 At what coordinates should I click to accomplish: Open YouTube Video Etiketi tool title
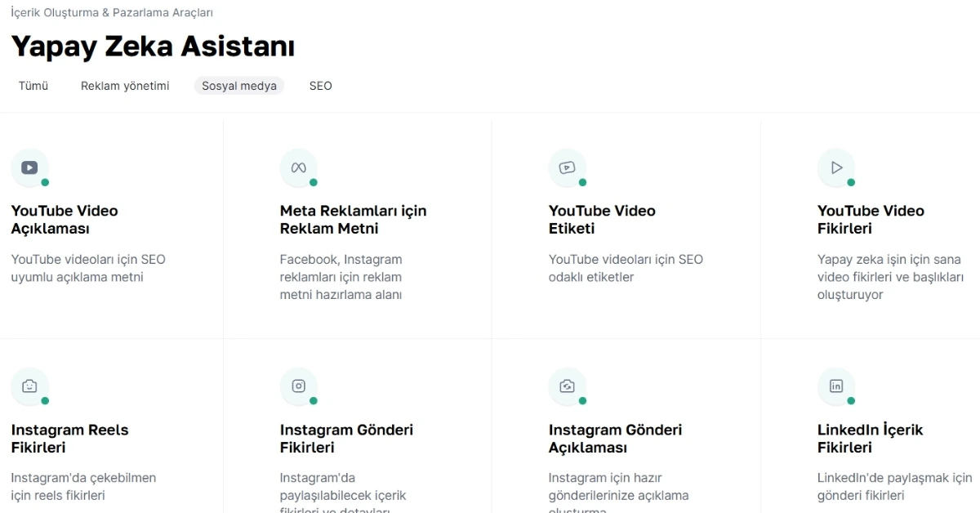[x=602, y=220]
